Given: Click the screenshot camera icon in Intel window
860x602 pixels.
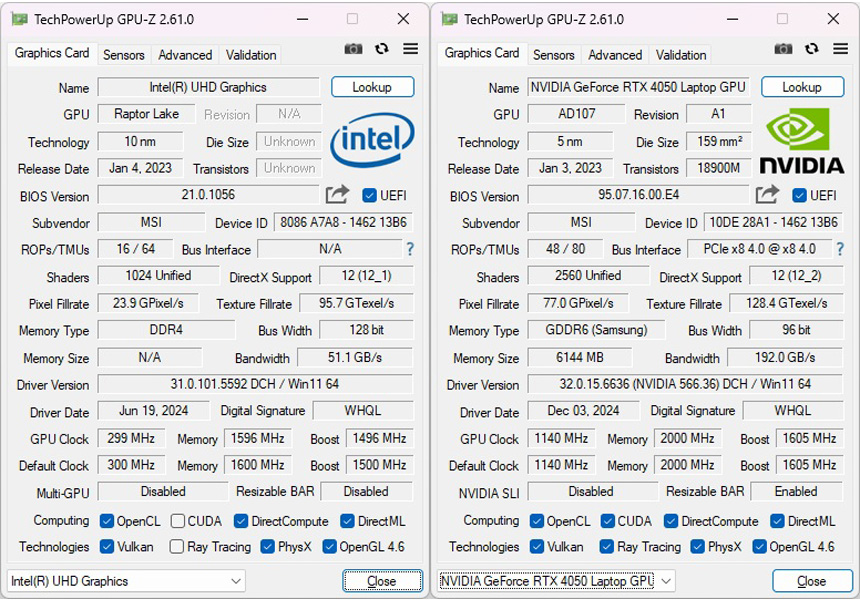Looking at the screenshot, I should pos(353,49).
